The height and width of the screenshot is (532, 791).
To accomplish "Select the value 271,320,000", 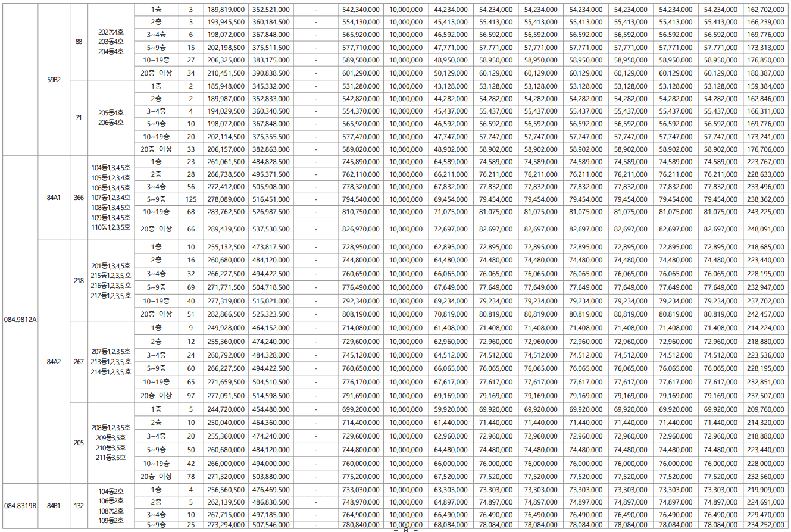I will click(x=226, y=476).
